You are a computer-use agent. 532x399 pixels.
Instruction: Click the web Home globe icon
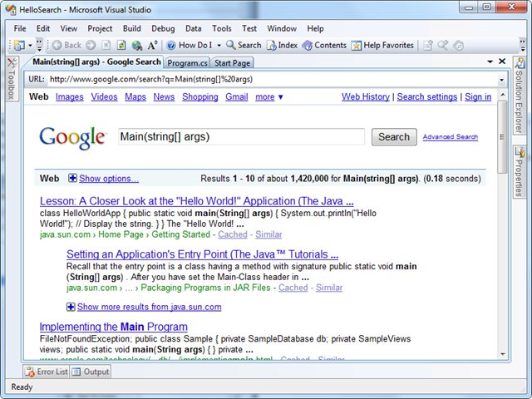pos(137,45)
